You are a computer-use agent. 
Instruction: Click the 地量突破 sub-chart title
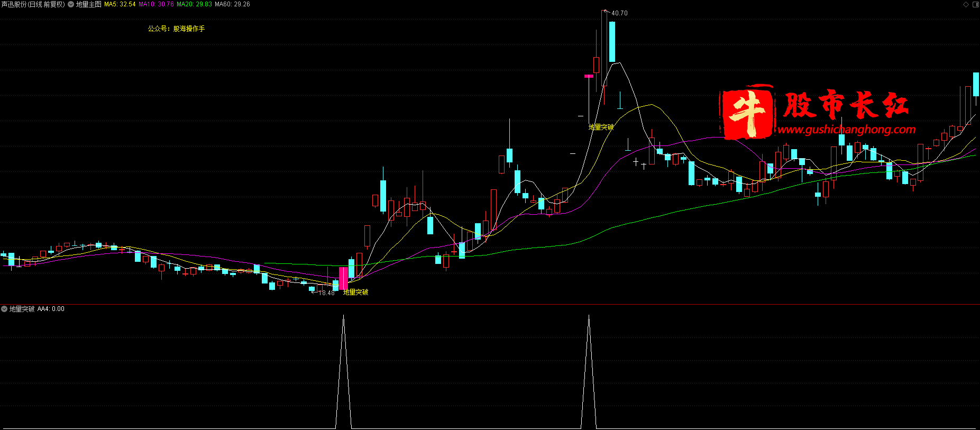pyautogui.click(x=22, y=309)
